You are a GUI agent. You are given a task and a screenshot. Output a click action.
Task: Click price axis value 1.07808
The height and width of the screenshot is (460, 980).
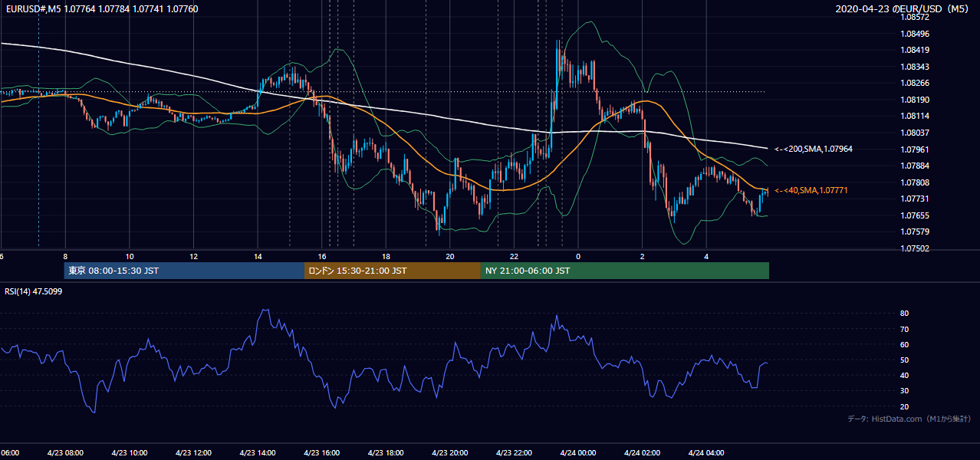tap(915, 182)
